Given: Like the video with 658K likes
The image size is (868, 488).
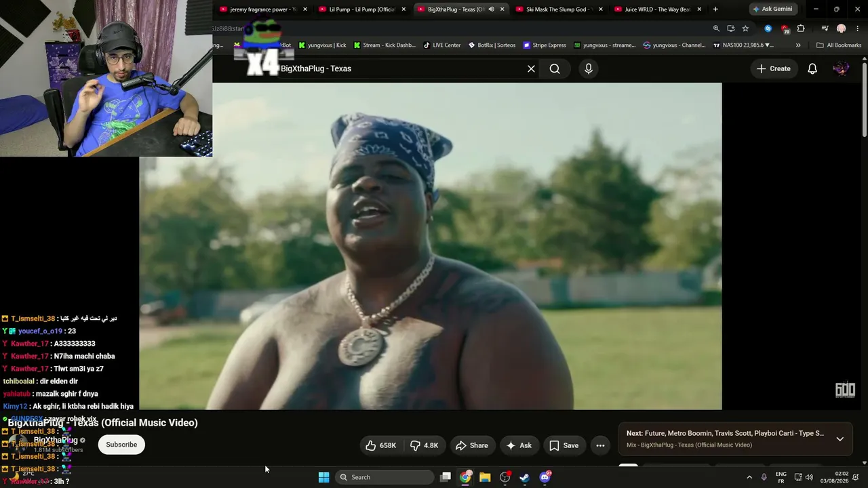Looking at the screenshot, I should click(x=380, y=445).
